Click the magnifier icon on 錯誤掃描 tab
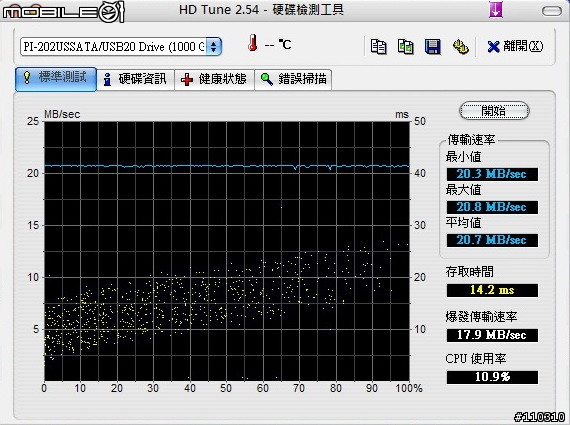This screenshot has width=570, height=425. (x=267, y=79)
